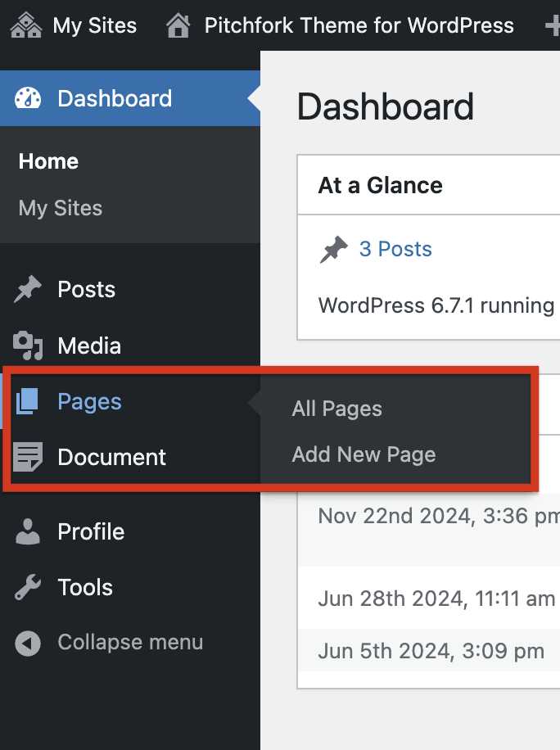Click the Collapse menu arrow icon
560x750 pixels.
coord(28,643)
